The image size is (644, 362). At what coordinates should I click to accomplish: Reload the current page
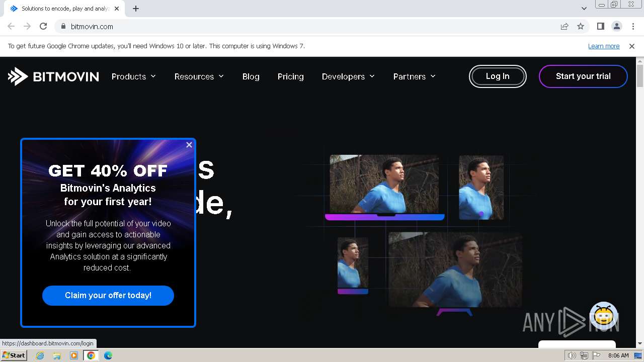tap(43, 26)
